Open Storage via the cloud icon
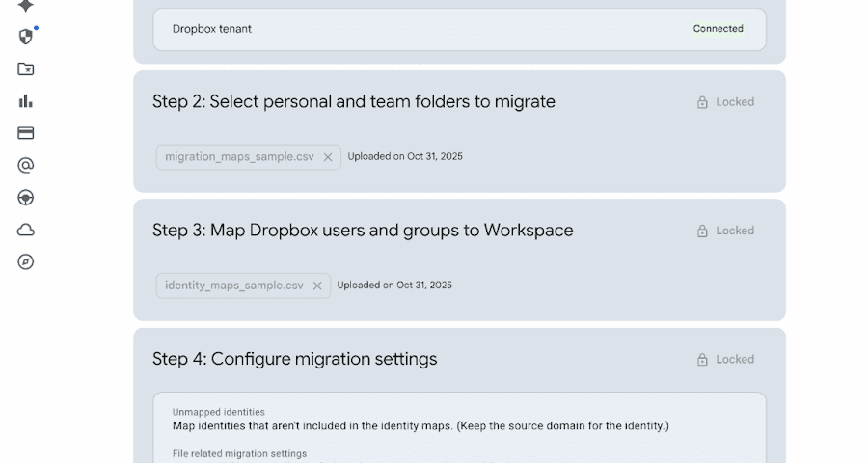The height and width of the screenshot is (463, 868). click(26, 230)
